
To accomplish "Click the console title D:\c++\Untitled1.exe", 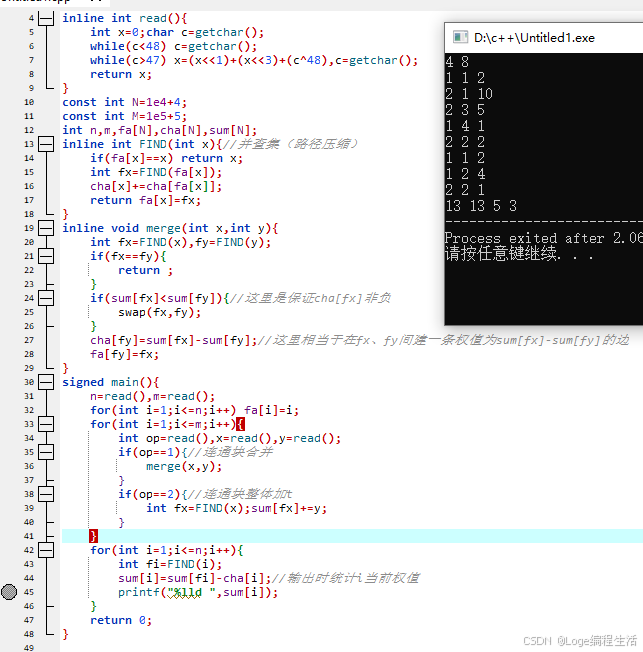I will pyautogui.click(x=534, y=38).
